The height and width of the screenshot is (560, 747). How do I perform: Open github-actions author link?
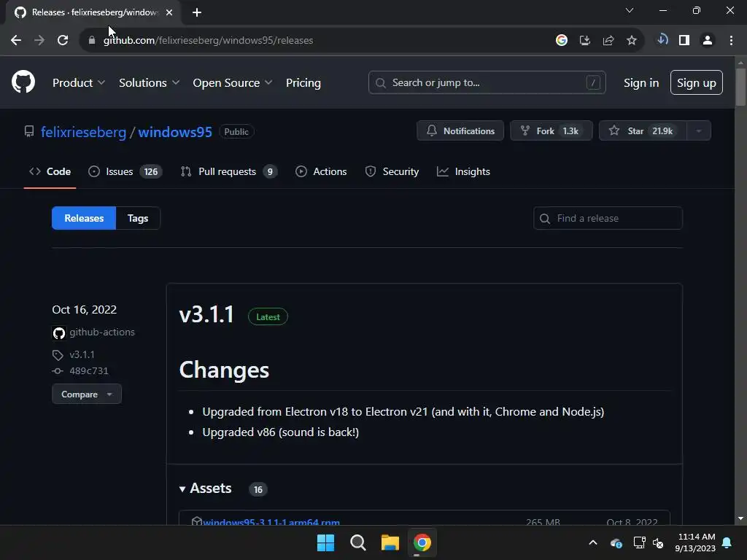click(x=102, y=332)
